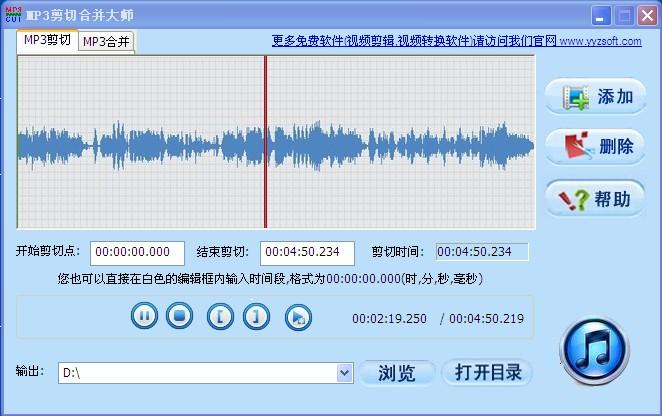
Task: Play the selected cut segment
Action: (297, 317)
